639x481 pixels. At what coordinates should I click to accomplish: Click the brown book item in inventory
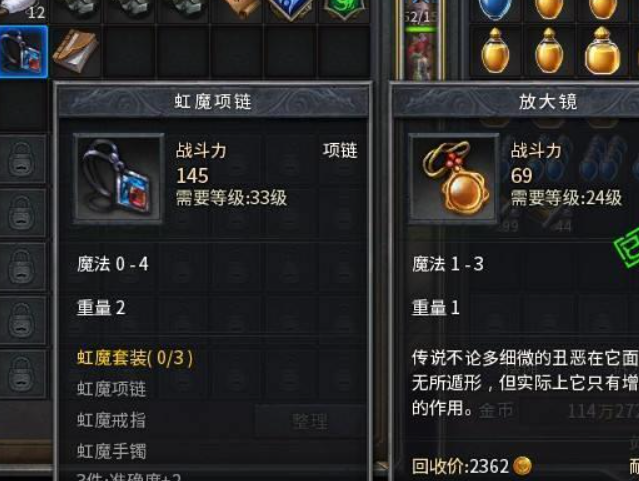tap(76, 52)
